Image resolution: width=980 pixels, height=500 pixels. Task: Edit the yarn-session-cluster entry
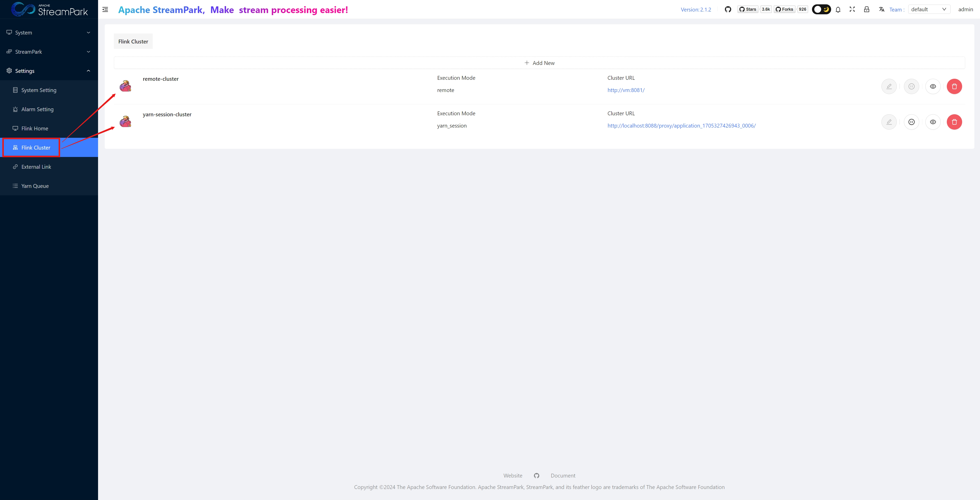(889, 122)
